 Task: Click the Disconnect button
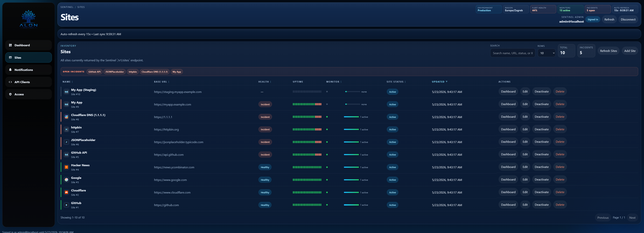coord(628,20)
